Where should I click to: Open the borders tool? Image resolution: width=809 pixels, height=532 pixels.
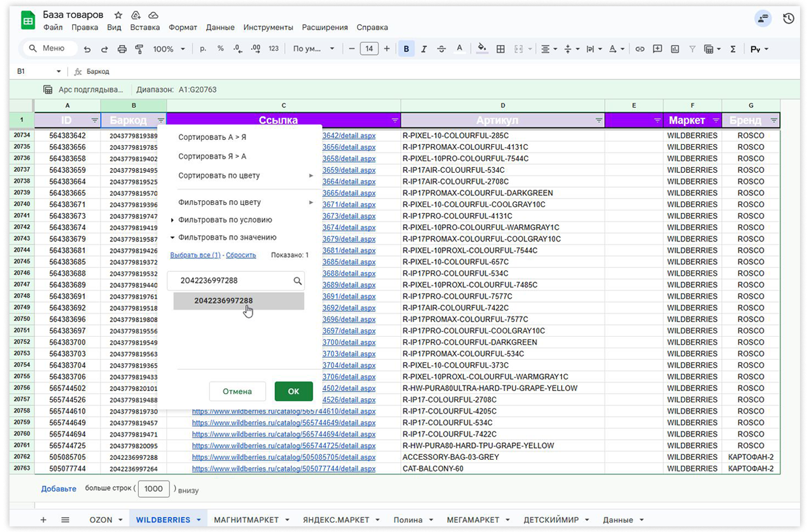(x=501, y=49)
